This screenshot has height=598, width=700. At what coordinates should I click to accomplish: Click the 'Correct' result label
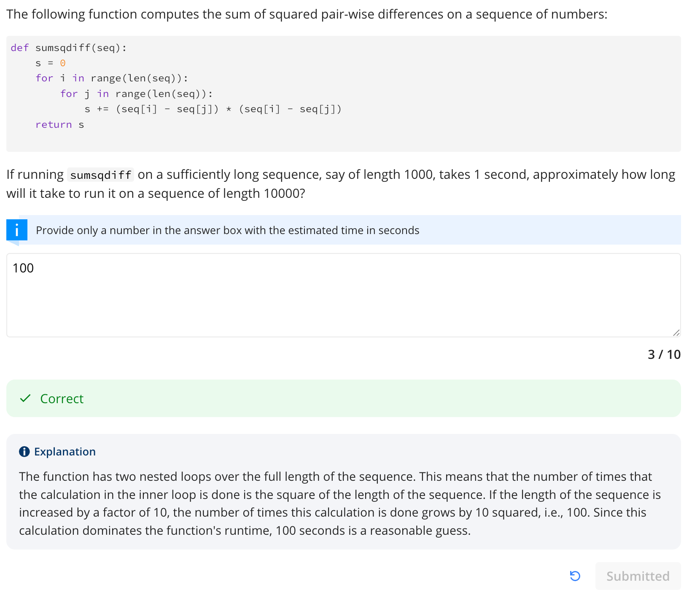(x=62, y=399)
